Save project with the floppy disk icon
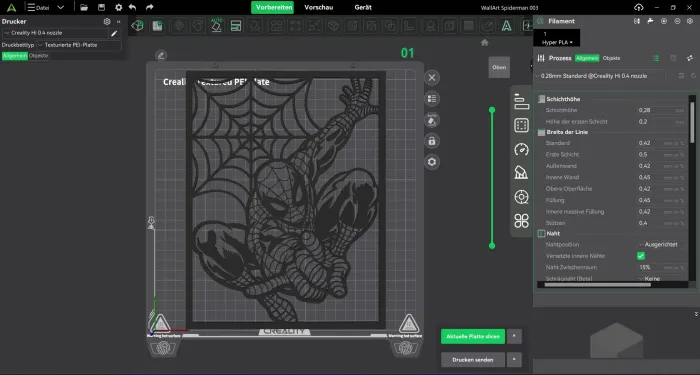The image size is (700, 375). coord(101,7)
